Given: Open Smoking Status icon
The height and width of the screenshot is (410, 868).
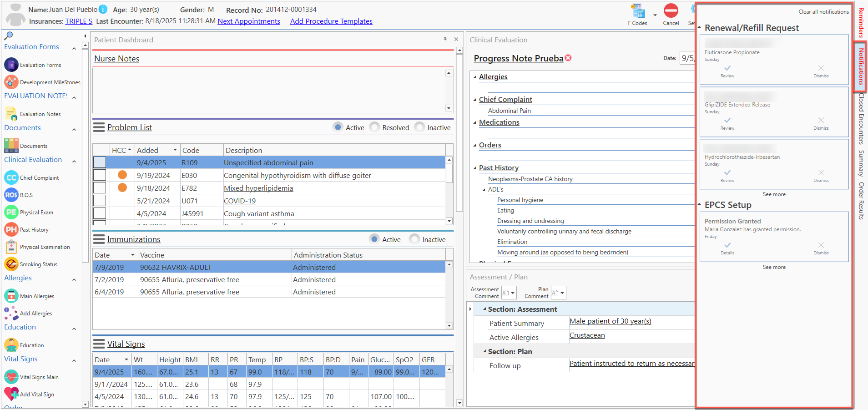Looking at the screenshot, I should click(x=11, y=264).
